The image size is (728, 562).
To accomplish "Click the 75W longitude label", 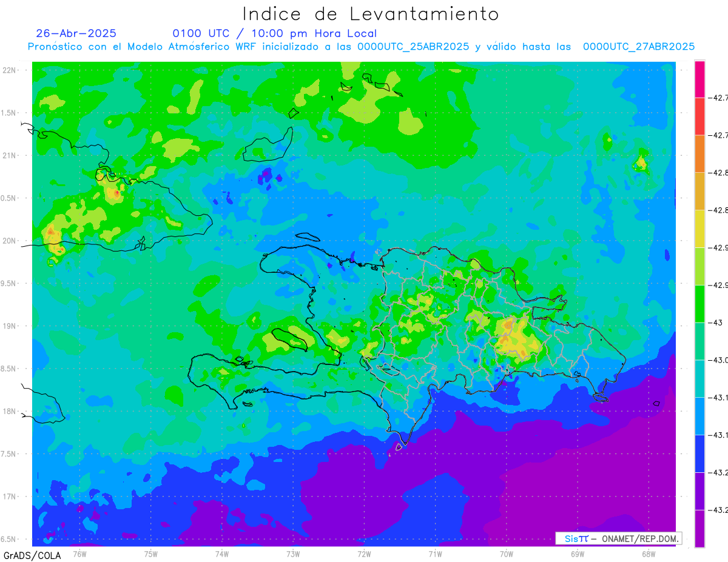I will [x=150, y=554].
